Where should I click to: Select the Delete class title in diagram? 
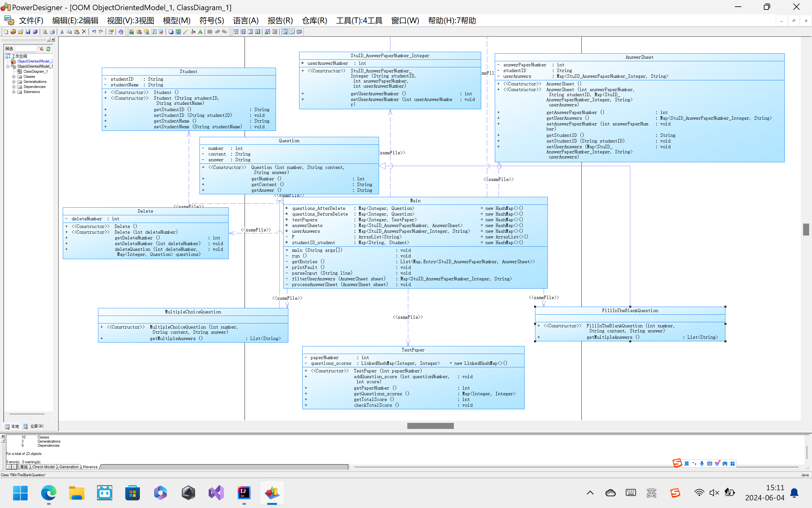[x=145, y=211]
